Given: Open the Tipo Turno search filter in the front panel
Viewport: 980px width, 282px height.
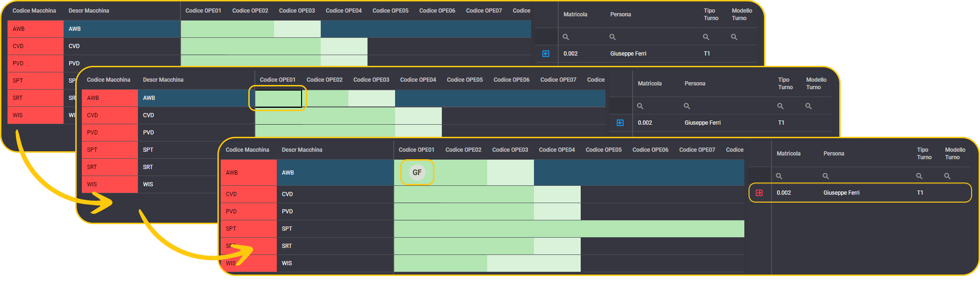Looking at the screenshot, I should 919,176.
